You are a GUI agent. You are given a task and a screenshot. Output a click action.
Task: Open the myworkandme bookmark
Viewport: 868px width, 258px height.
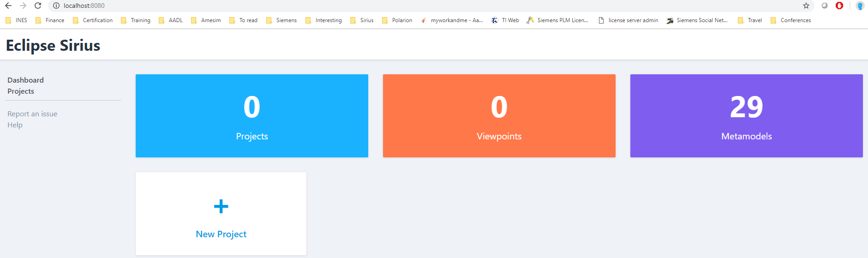452,20
